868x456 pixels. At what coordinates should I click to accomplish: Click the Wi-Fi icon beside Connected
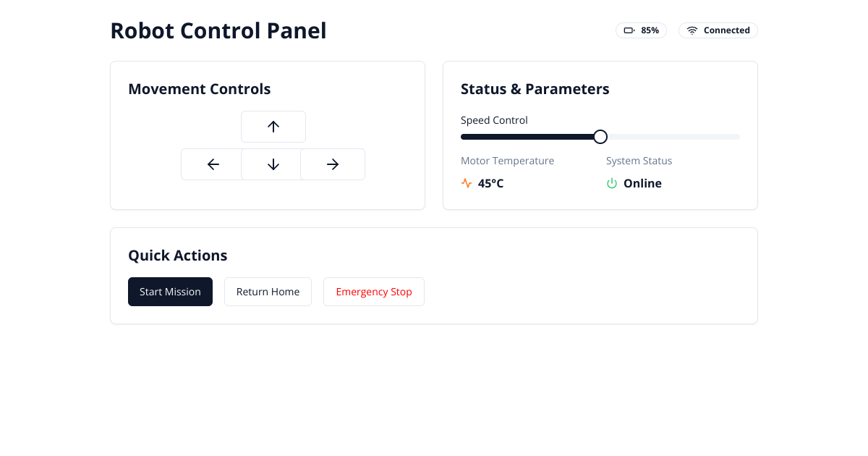click(x=692, y=30)
